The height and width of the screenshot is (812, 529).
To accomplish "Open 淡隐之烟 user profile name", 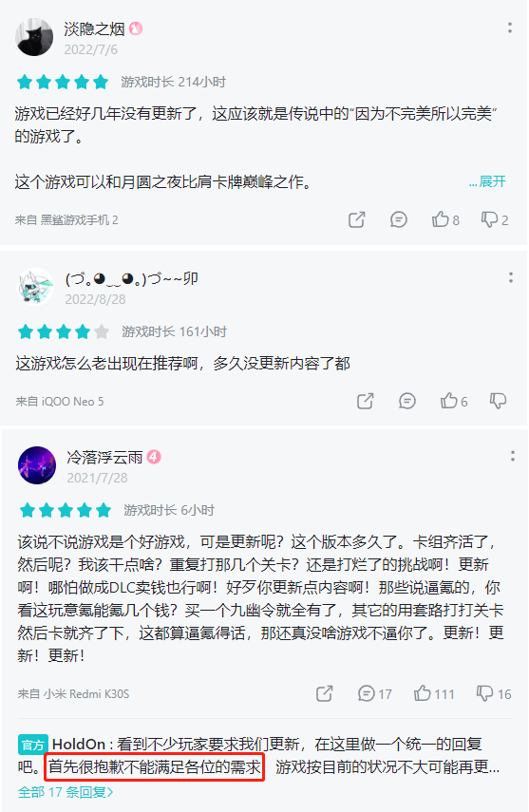I will point(94,29).
